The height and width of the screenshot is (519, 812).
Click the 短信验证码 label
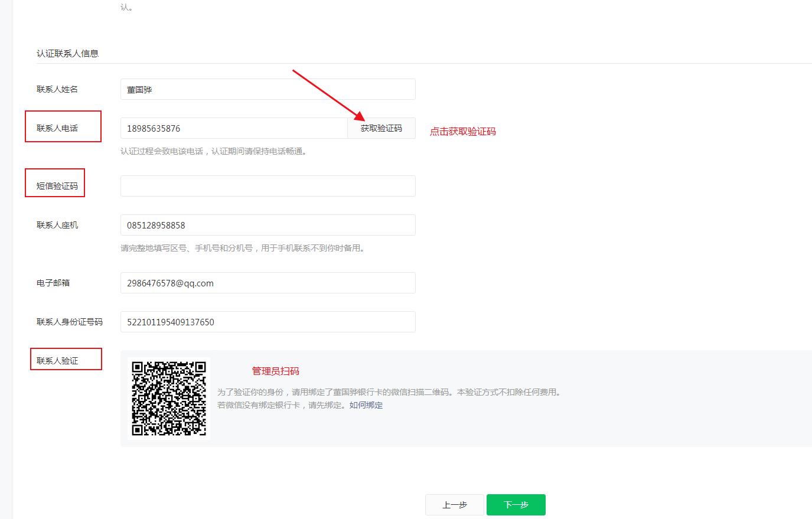point(57,186)
